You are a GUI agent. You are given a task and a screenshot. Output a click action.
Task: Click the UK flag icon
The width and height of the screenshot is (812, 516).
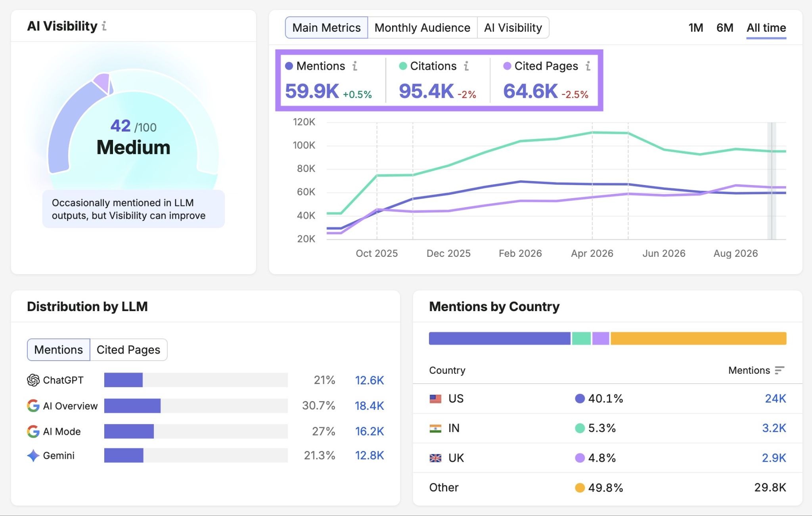(435, 458)
